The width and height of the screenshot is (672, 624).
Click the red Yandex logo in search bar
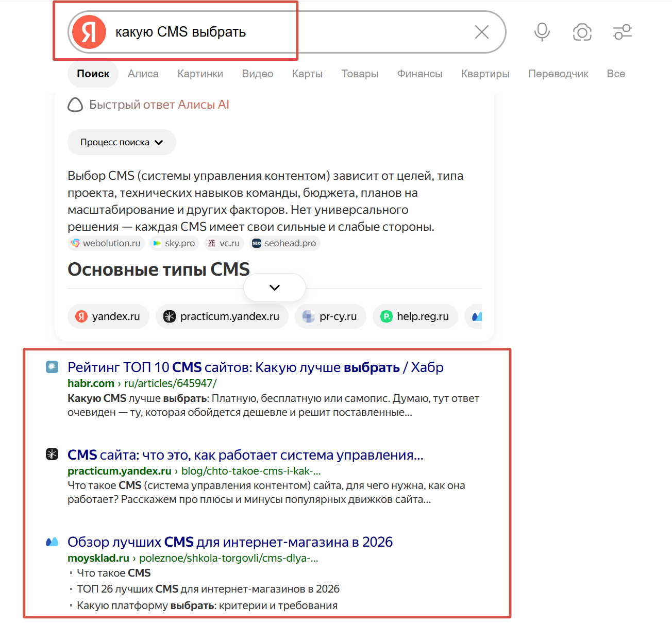click(89, 32)
